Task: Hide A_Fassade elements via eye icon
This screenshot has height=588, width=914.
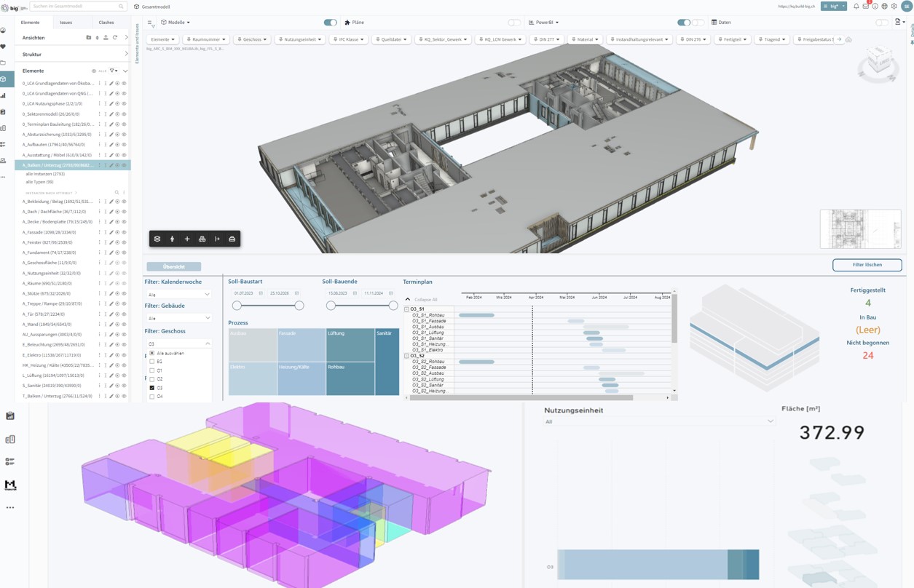Action: point(124,232)
